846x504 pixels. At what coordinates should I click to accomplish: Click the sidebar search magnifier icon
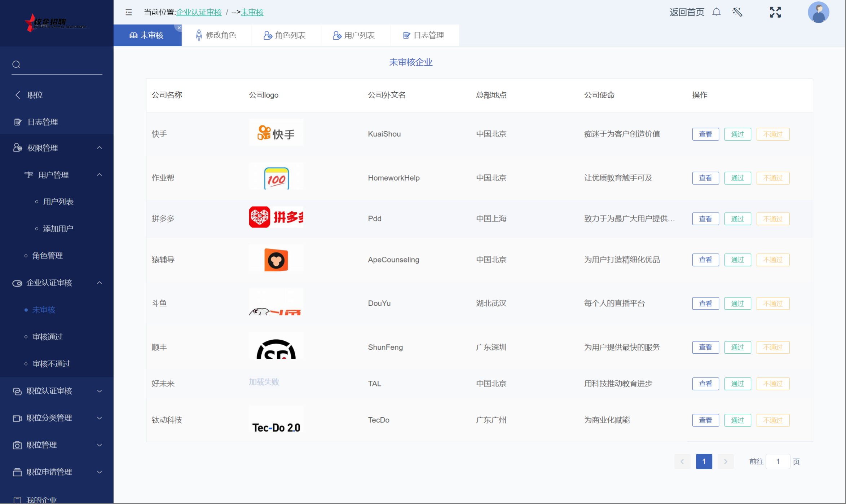pyautogui.click(x=16, y=65)
